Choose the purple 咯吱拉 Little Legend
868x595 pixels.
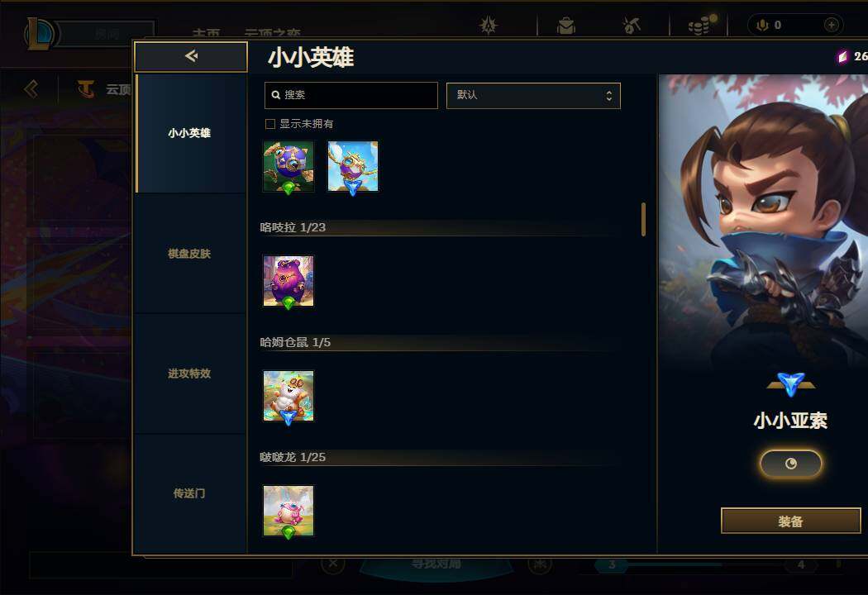pos(289,281)
